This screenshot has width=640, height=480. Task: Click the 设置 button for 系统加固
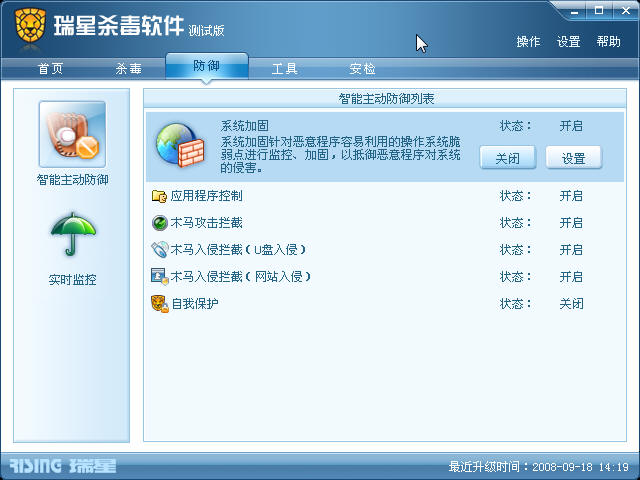click(574, 158)
